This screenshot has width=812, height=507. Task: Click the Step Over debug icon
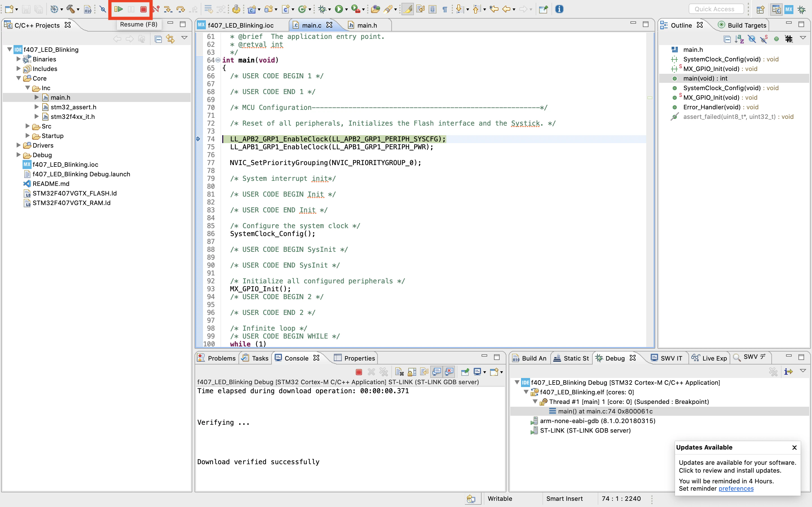(x=180, y=9)
